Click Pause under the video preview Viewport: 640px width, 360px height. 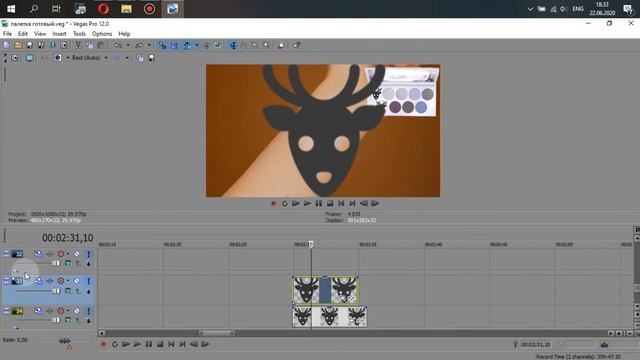319,203
